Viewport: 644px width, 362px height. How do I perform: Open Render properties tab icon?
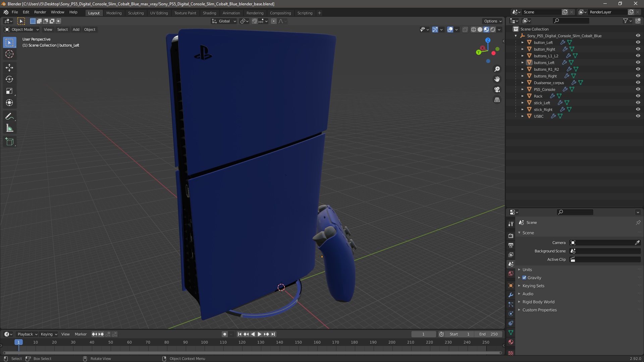tap(511, 236)
